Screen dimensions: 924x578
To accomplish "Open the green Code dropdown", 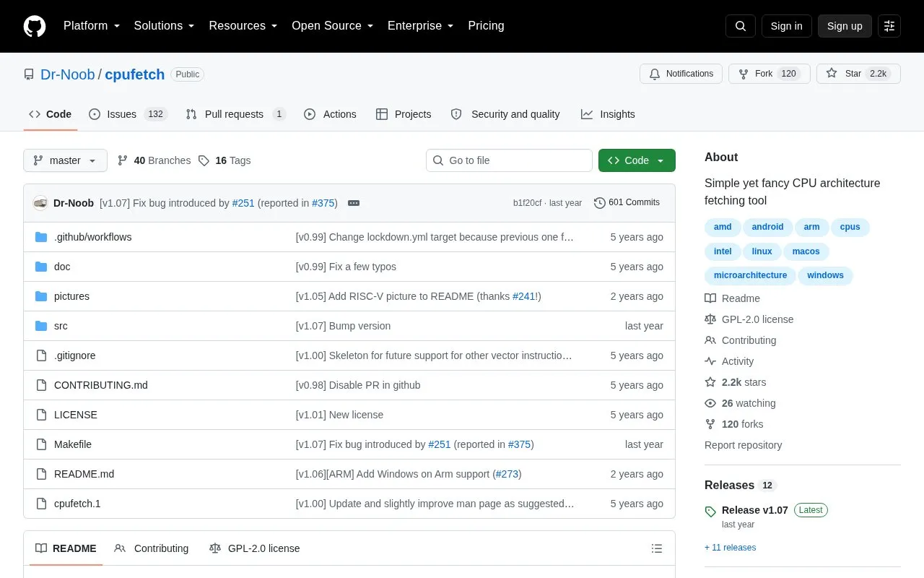I will tap(637, 160).
